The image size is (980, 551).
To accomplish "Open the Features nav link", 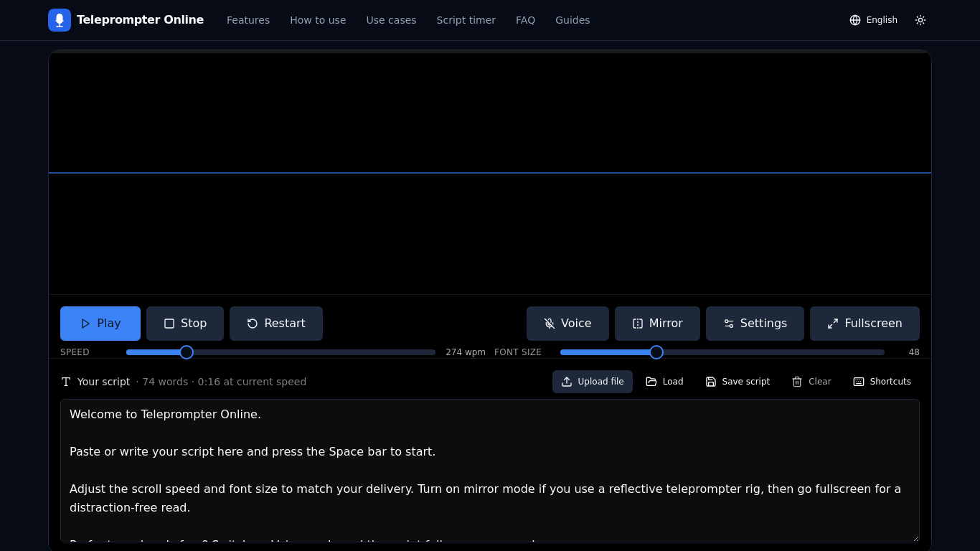I will pyautogui.click(x=248, y=20).
